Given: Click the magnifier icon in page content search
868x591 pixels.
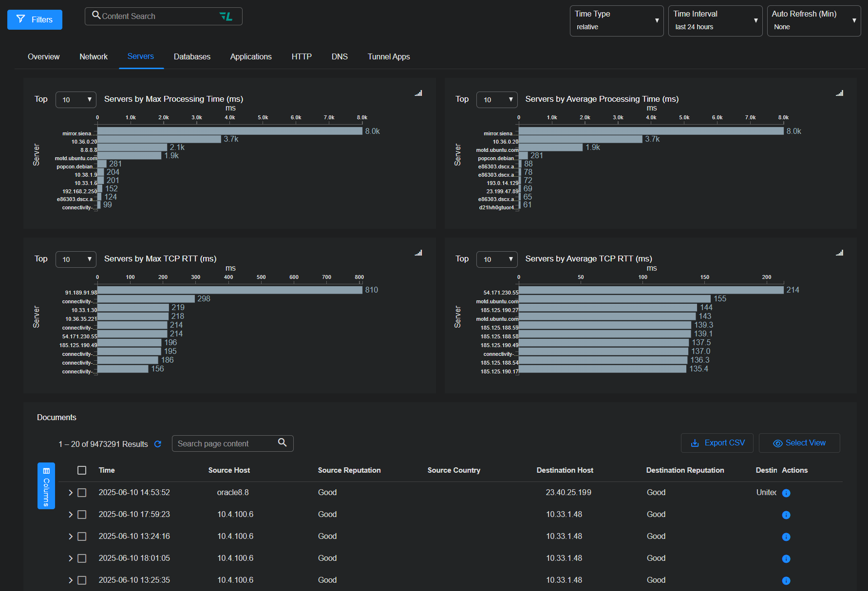Looking at the screenshot, I should click(x=283, y=443).
